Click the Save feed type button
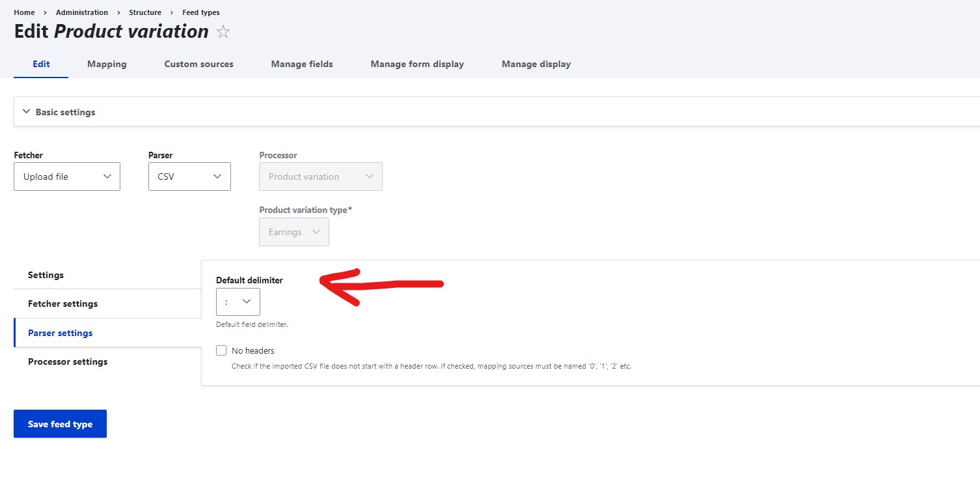This screenshot has width=980, height=495. point(60,424)
